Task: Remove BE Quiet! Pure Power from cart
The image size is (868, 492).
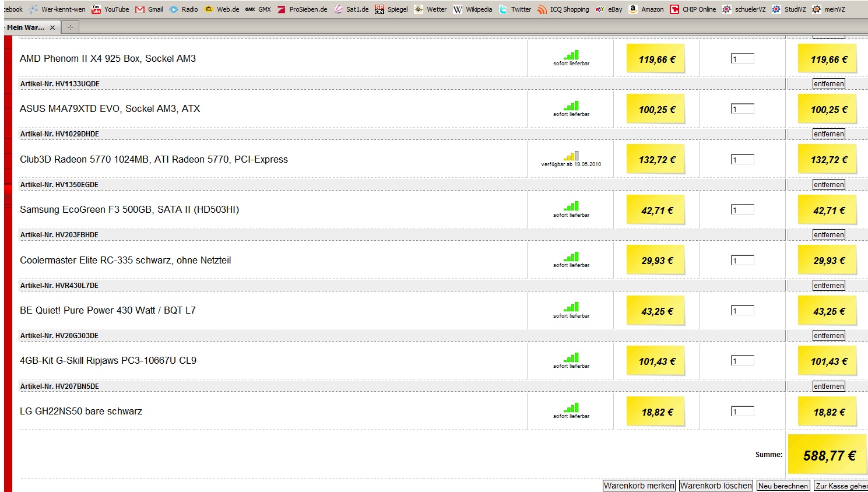Action: (829, 286)
